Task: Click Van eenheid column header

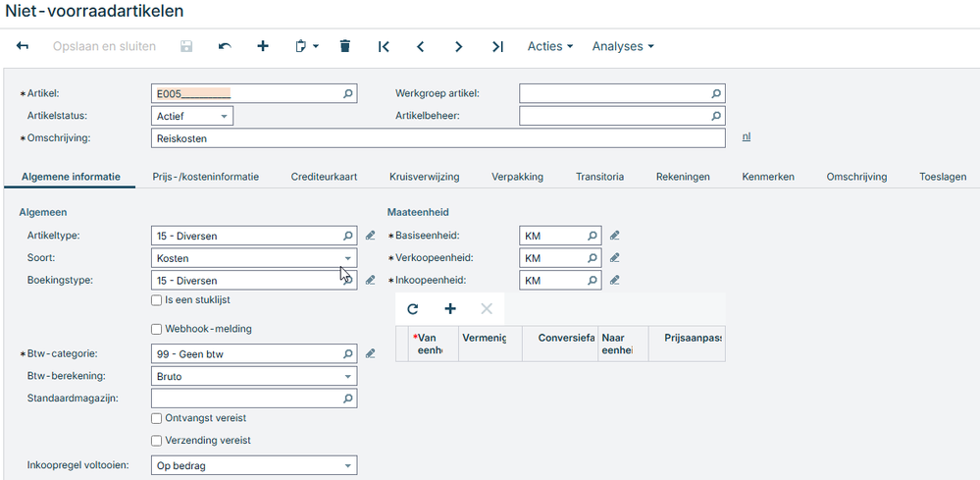Action: (x=434, y=344)
